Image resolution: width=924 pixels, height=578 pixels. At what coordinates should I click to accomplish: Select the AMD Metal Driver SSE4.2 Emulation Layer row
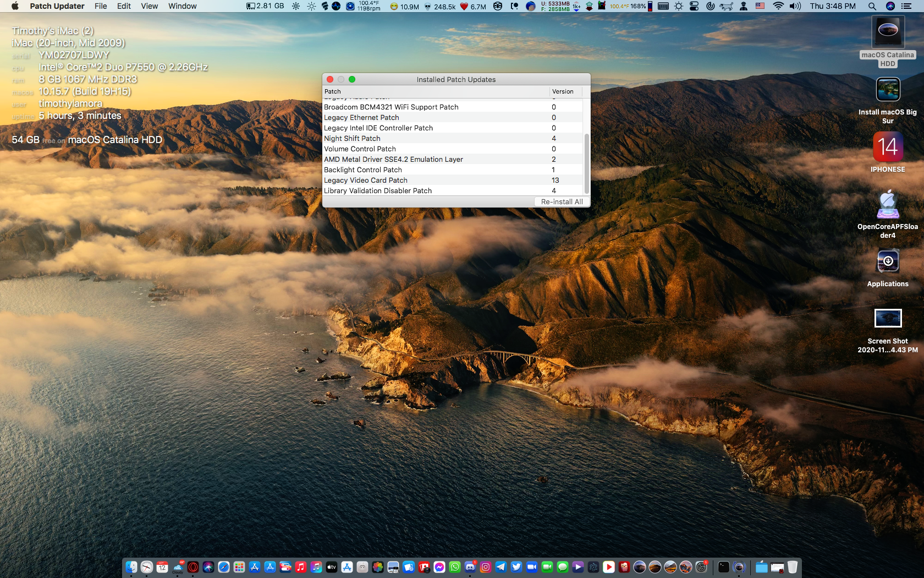coord(452,159)
